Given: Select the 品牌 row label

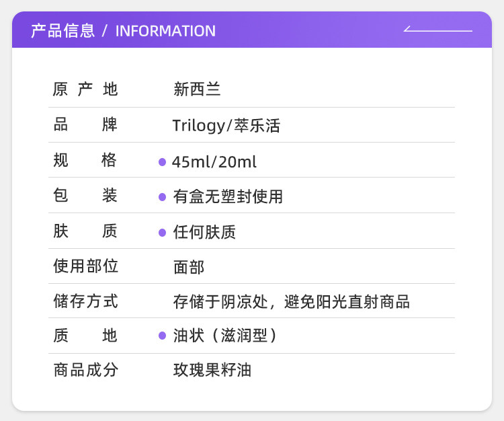Looking at the screenshot, I should tap(85, 125).
